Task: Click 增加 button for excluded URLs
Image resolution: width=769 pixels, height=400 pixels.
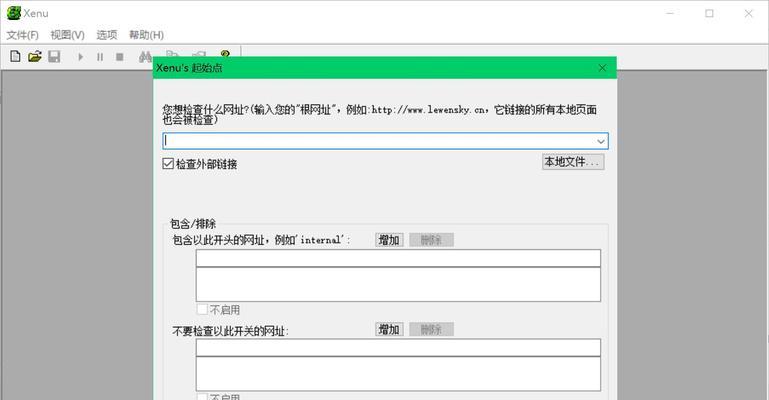Action: [389, 329]
